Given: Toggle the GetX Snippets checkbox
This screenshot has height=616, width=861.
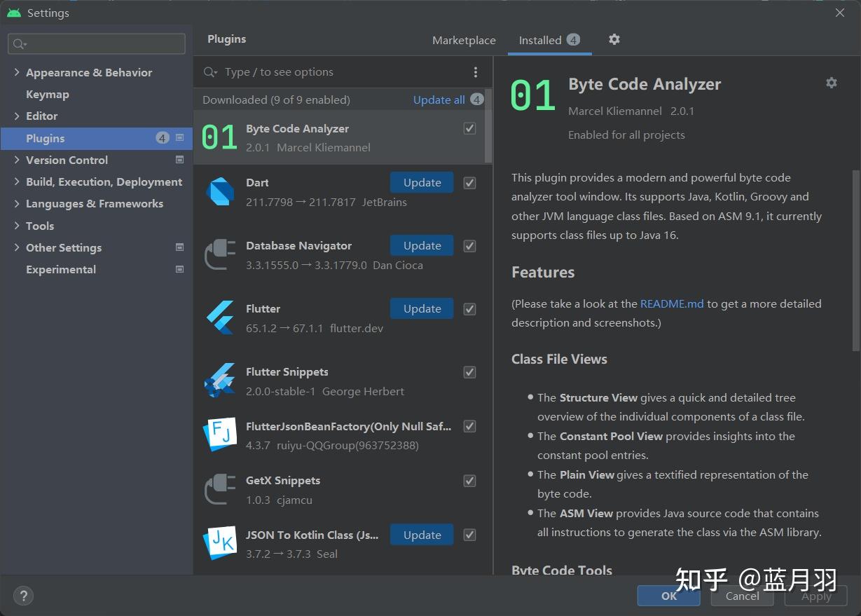Looking at the screenshot, I should coord(469,481).
